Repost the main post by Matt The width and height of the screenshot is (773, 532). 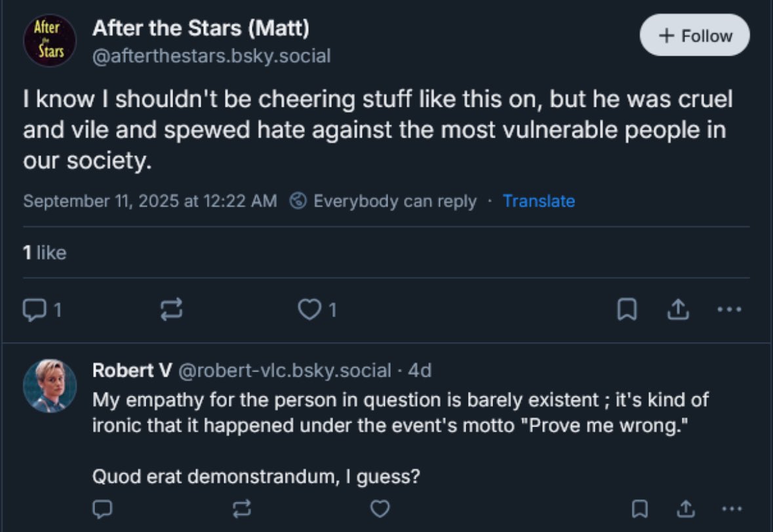(x=172, y=310)
